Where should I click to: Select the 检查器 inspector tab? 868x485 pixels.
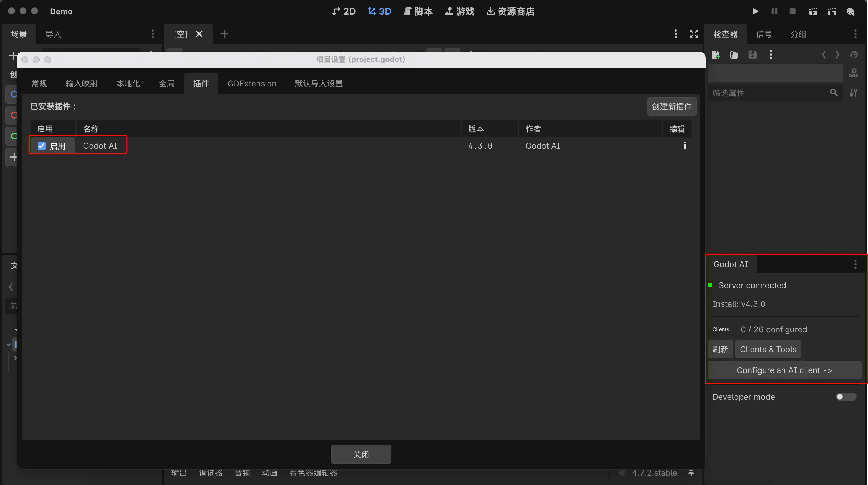tap(725, 34)
